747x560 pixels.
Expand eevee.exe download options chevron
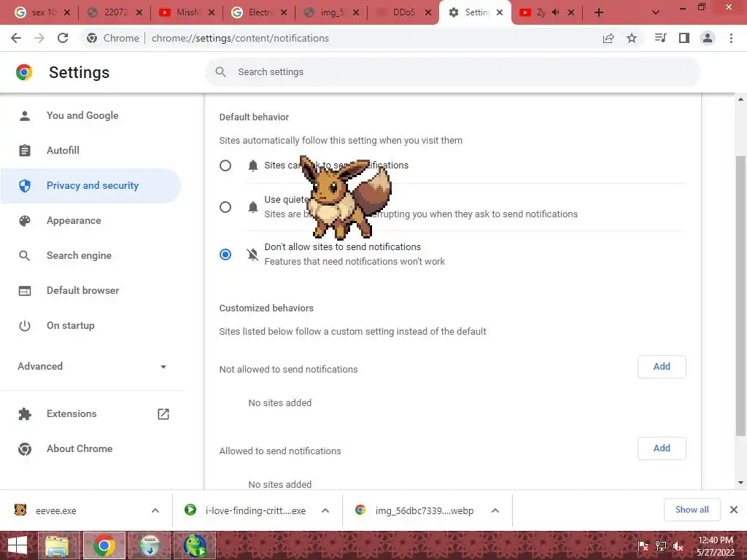click(155, 510)
